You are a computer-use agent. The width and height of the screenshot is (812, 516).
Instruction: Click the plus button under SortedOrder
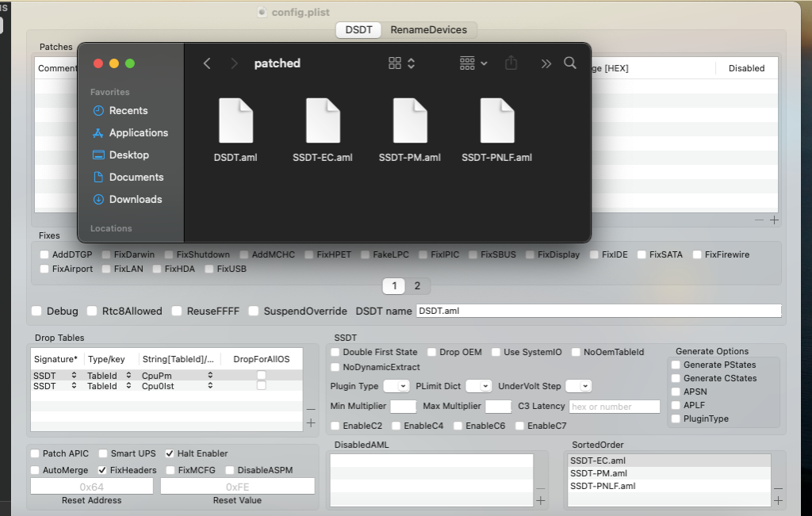(x=778, y=501)
